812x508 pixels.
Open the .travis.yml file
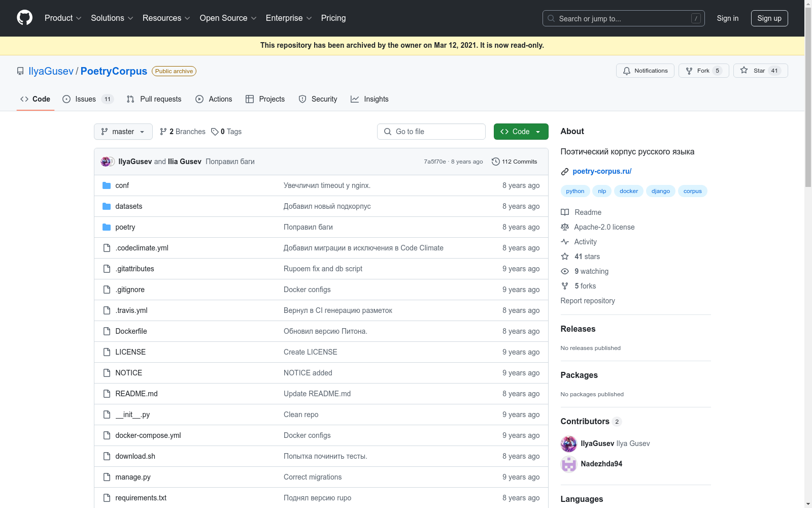pos(131,310)
